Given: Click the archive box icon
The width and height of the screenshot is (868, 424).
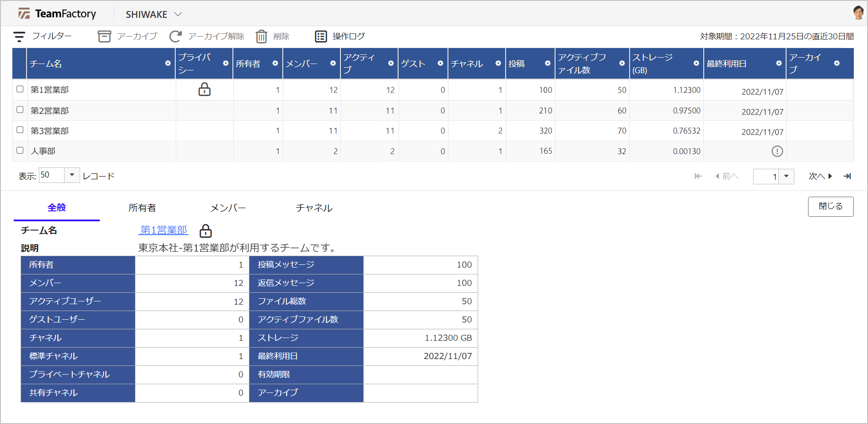Looking at the screenshot, I should tap(104, 37).
